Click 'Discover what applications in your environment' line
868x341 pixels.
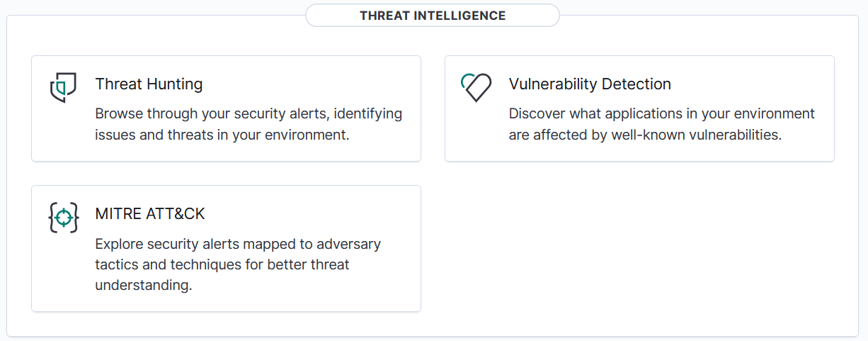click(662, 113)
